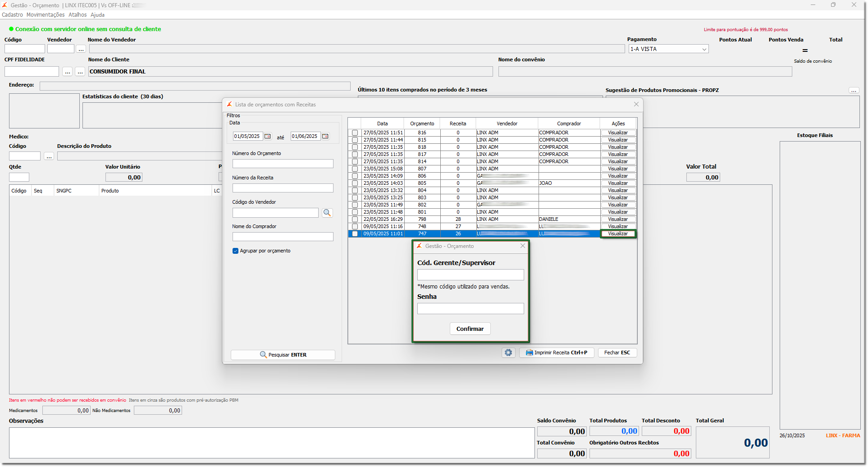Click the start date field 01/05/2025
The image size is (868, 467).
[x=247, y=136]
